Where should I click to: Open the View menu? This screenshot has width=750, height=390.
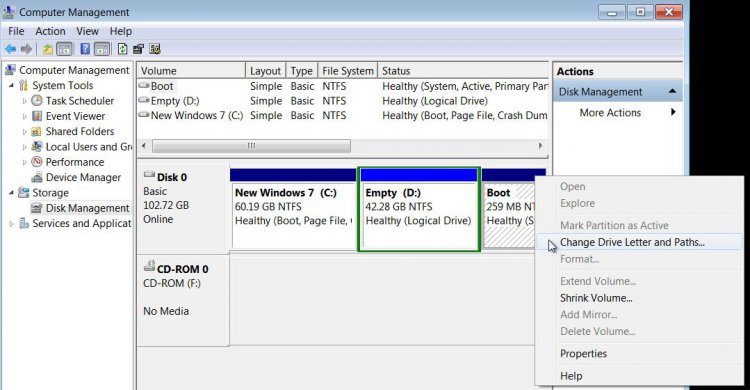[88, 31]
